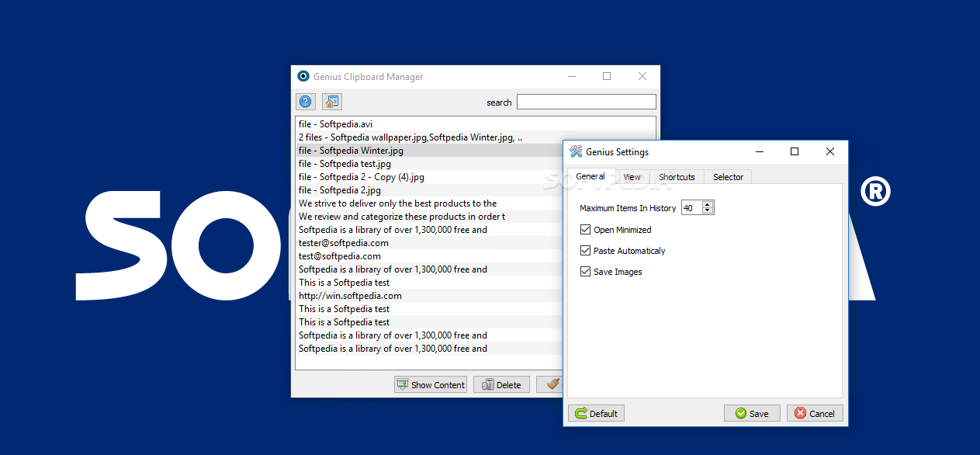Minimize the Genius Clipboard Manager window
This screenshot has width=980, height=455.
(571, 76)
